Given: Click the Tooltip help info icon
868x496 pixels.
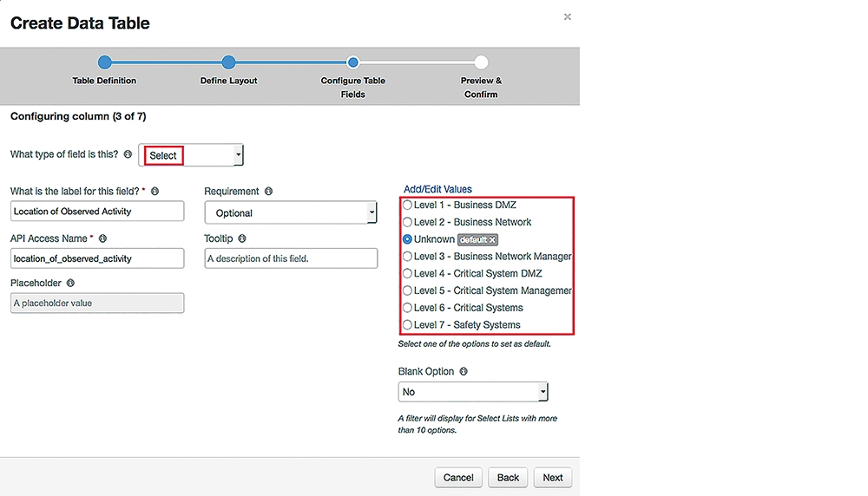Looking at the screenshot, I should (242, 238).
